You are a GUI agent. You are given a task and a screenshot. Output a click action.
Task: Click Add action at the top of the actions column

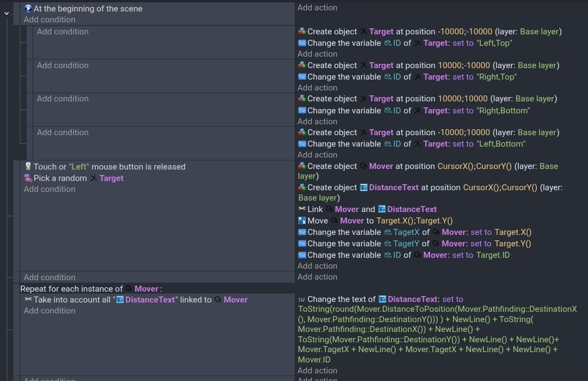click(x=317, y=8)
